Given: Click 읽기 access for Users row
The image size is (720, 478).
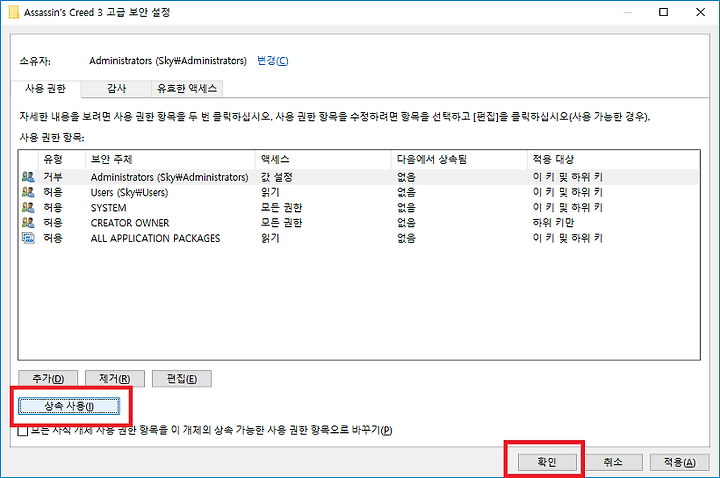Looking at the screenshot, I should [270, 192].
